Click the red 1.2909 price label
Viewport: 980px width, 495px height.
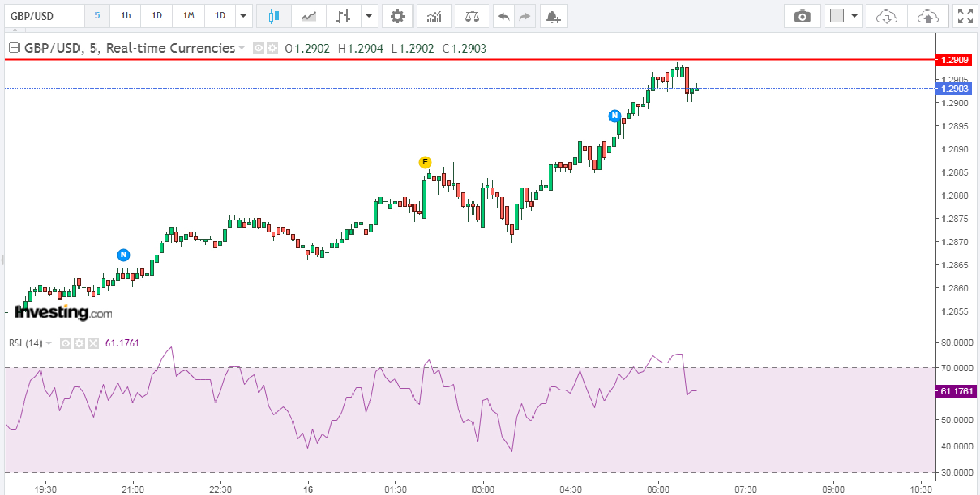click(954, 60)
